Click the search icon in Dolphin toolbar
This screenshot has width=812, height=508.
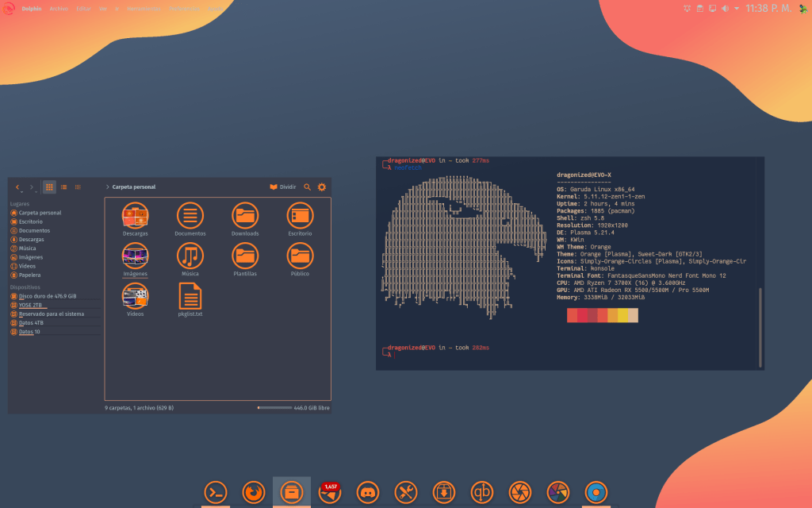[x=308, y=187]
